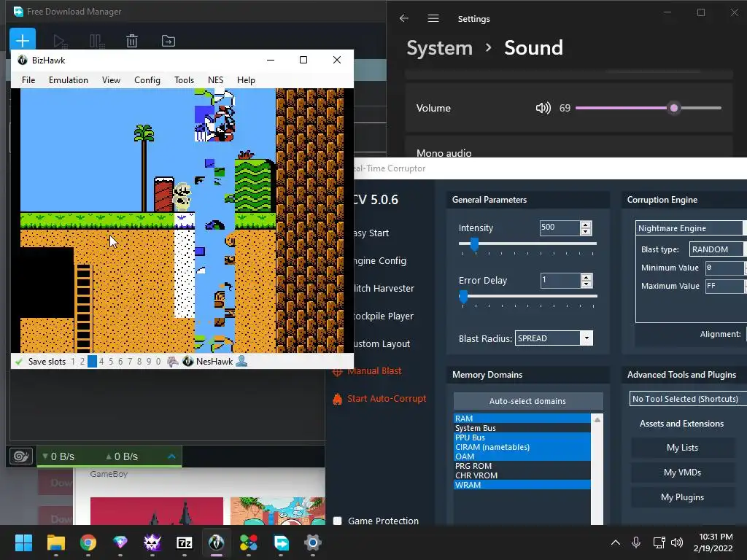The image size is (747, 560).
Task: Select save slot 2 in BizHawk
Action: 82,362
